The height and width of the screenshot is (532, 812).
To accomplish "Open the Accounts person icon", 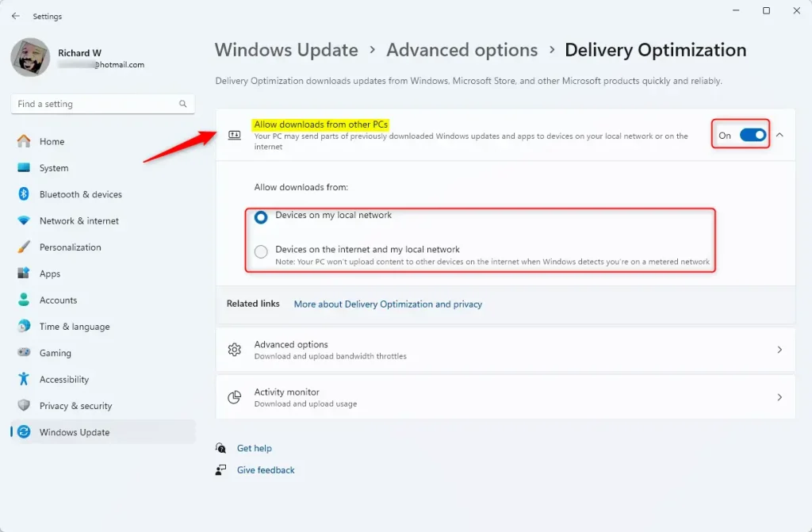I will pos(24,300).
